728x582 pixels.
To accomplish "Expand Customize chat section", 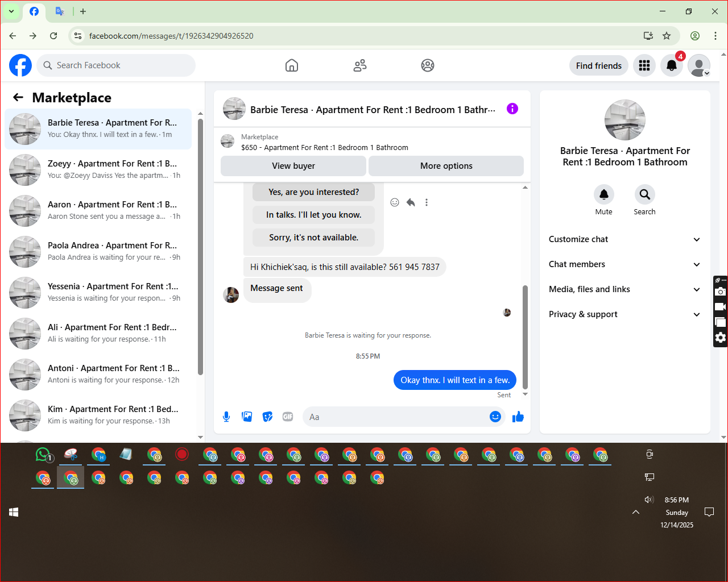I will tap(624, 239).
